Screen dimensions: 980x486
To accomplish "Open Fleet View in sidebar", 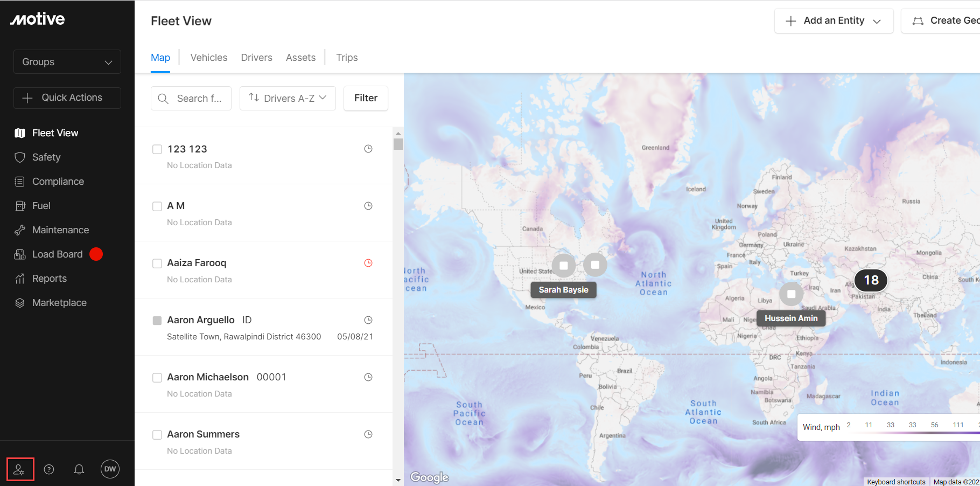I will [x=55, y=133].
